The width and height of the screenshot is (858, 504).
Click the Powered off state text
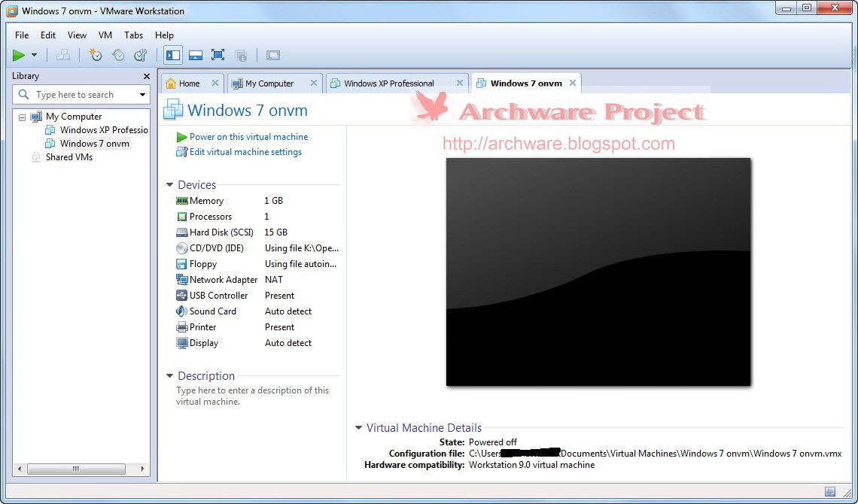tap(492, 442)
